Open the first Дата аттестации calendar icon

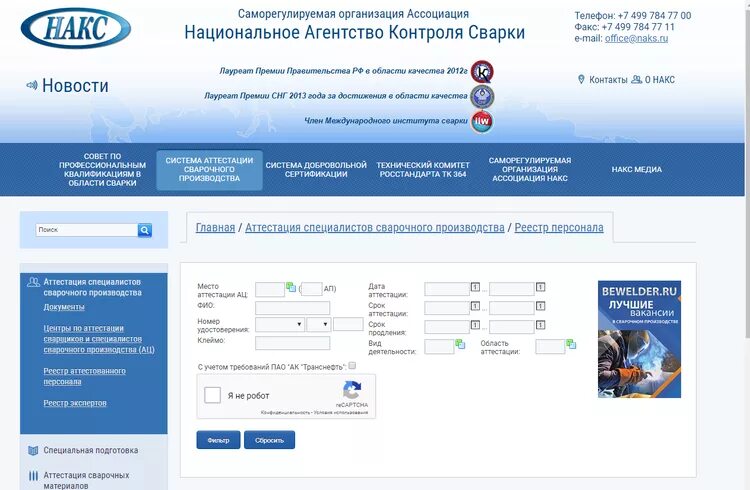pyautogui.click(x=475, y=287)
